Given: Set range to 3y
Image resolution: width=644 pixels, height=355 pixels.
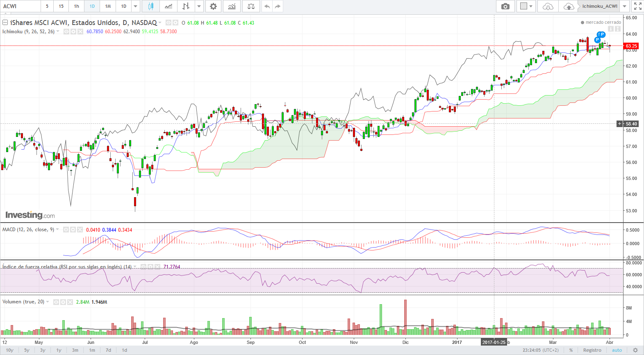Looking at the screenshot, I should pyautogui.click(x=43, y=350).
